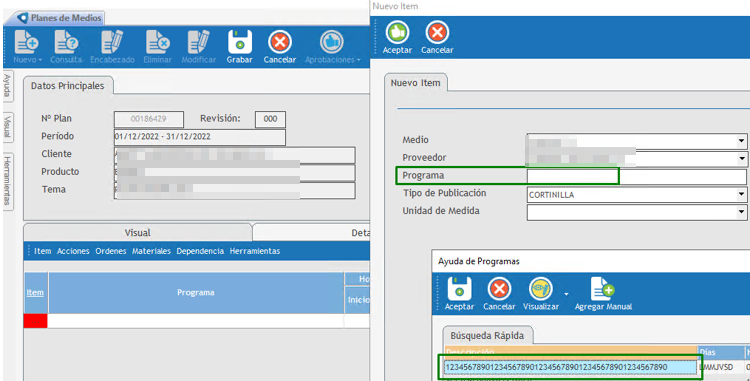
Task: Open the Materiales menu
Action: [x=151, y=251]
